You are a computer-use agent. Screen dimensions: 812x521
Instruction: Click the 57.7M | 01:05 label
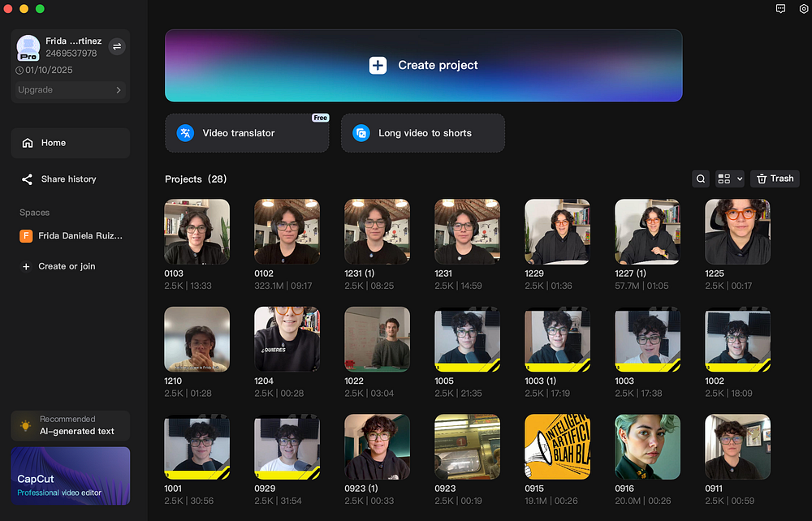pyautogui.click(x=641, y=286)
